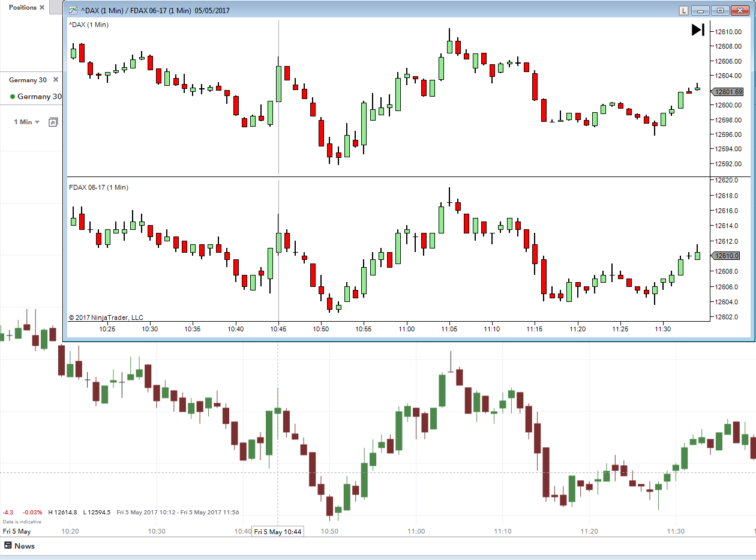This screenshot has height=560, width=756.
Task: Click the ^DAX (1 Min) panel label
Action: click(x=89, y=25)
